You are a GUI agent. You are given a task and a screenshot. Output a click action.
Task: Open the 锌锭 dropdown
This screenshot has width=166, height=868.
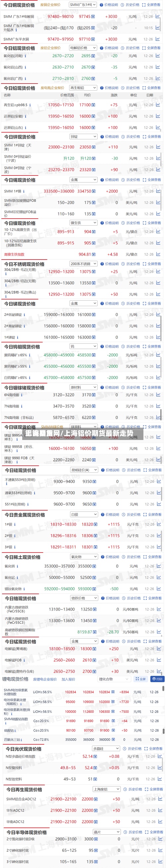[83, 136]
